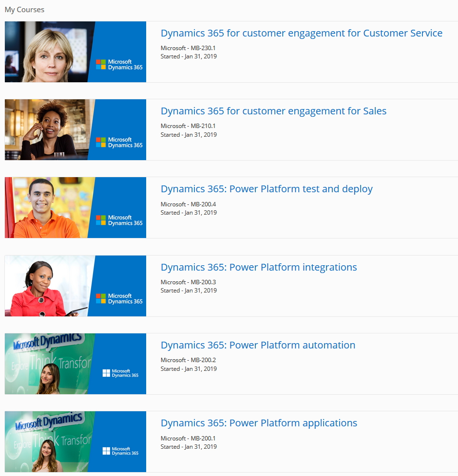Click the start date under MB-200.4
458x476 pixels.
(x=189, y=213)
